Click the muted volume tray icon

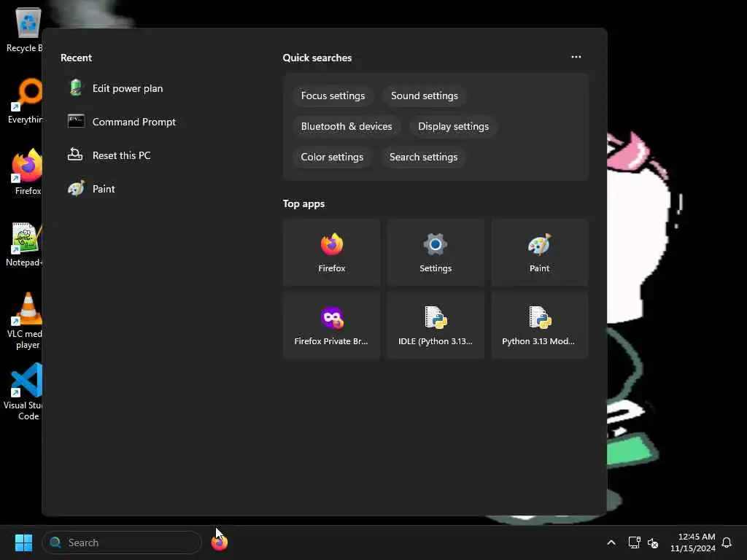coord(653,542)
